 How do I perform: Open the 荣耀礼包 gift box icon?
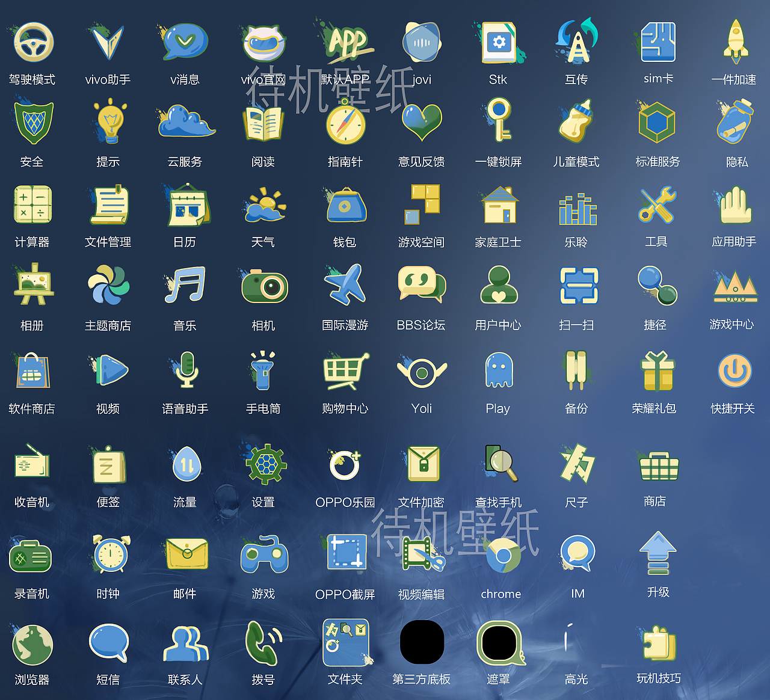point(657,370)
